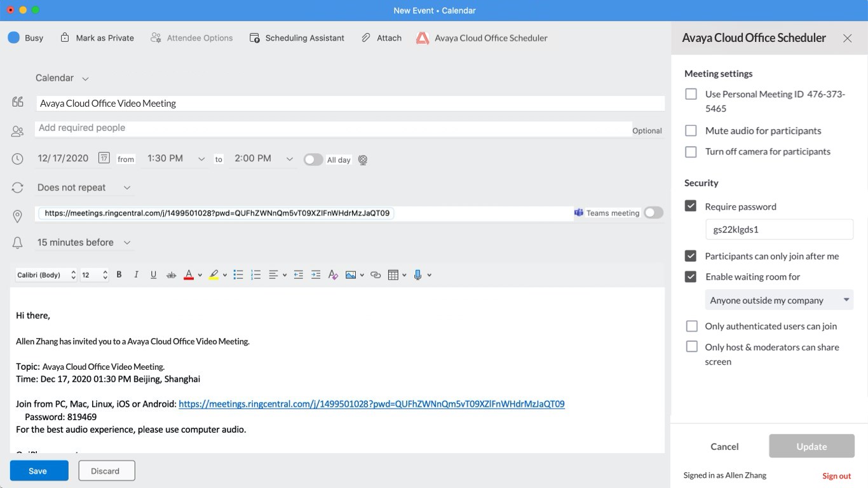868x488 pixels.
Task: Open the font size 12 stepper
Action: [94, 275]
